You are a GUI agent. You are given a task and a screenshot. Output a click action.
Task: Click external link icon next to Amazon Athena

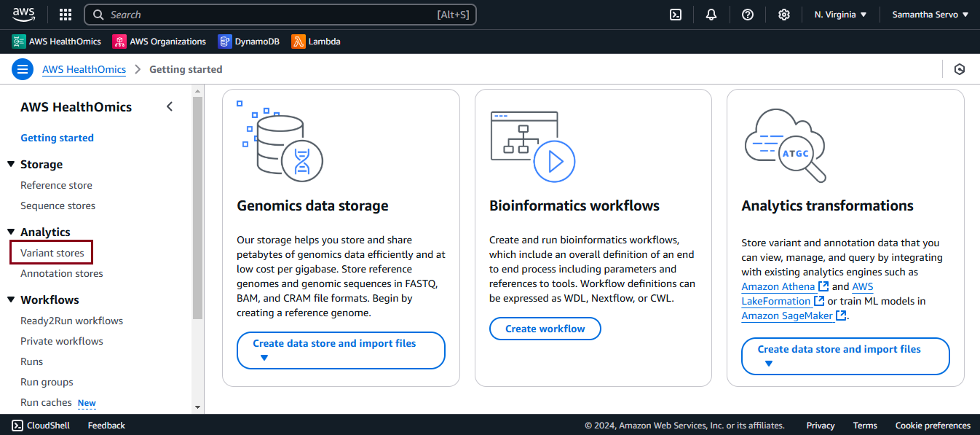tap(823, 287)
